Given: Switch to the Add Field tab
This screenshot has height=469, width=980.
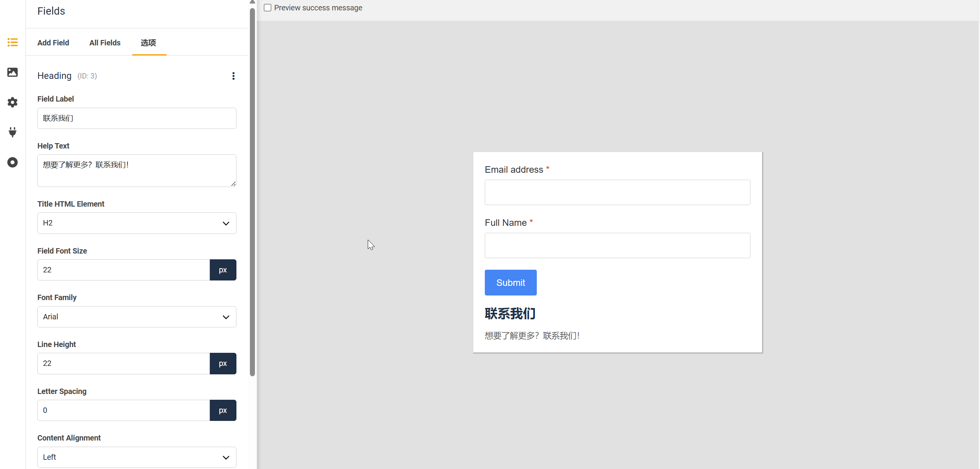Looking at the screenshot, I should pos(53,43).
